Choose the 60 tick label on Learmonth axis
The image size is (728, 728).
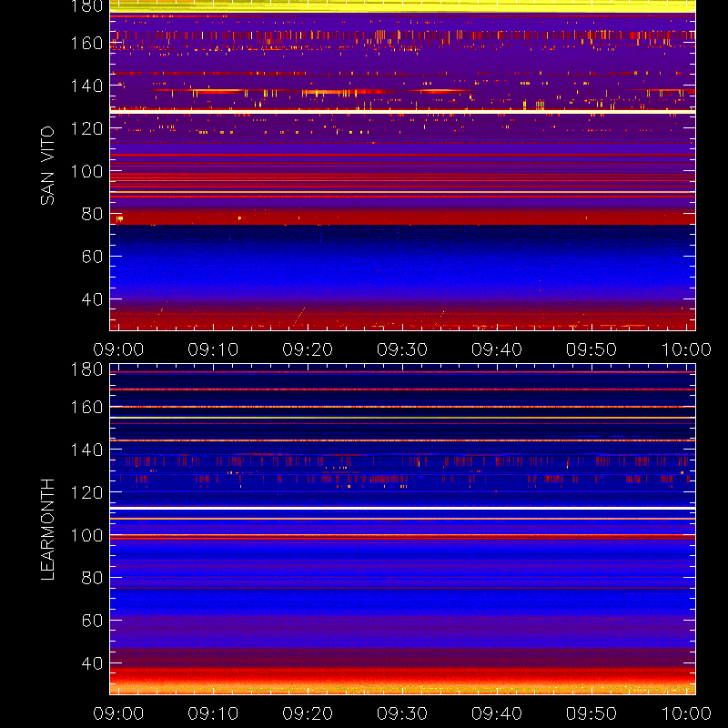click(x=93, y=621)
